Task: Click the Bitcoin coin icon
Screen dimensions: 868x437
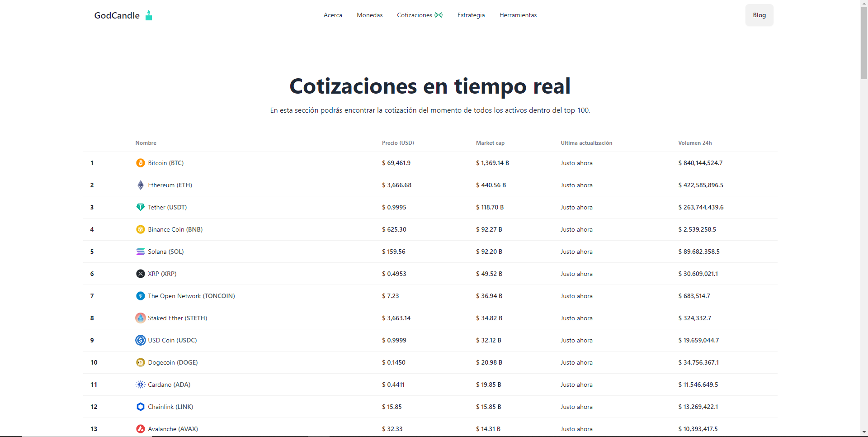Action: click(x=141, y=163)
